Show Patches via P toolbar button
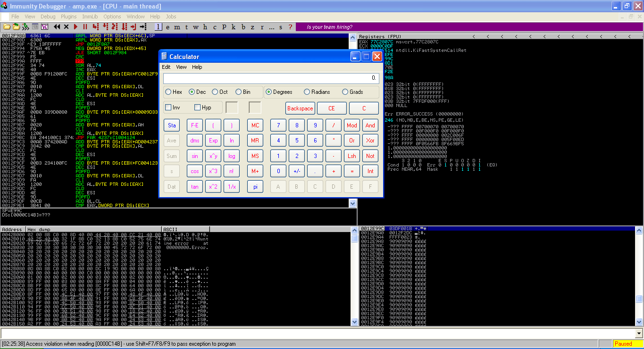 (224, 27)
